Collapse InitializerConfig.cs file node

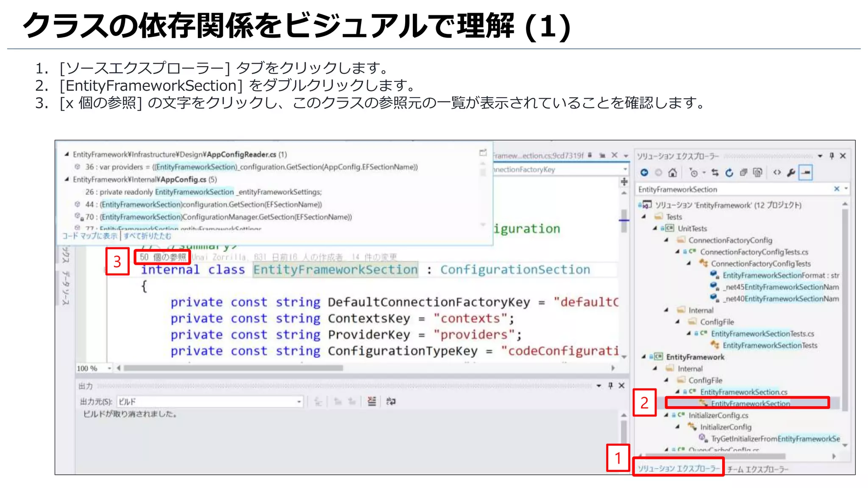(666, 415)
